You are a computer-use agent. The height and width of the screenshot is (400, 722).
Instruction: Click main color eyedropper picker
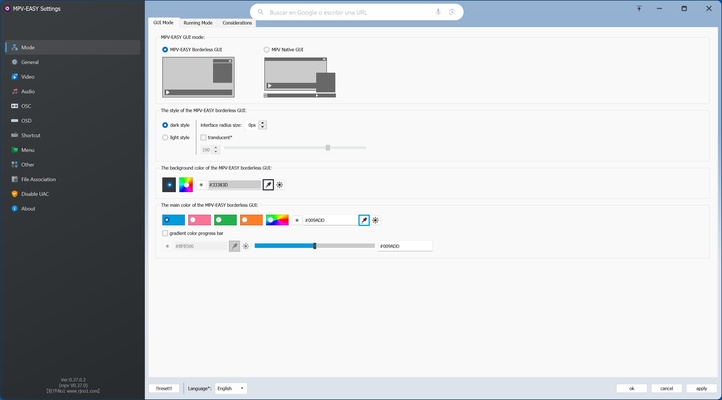(x=364, y=220)
